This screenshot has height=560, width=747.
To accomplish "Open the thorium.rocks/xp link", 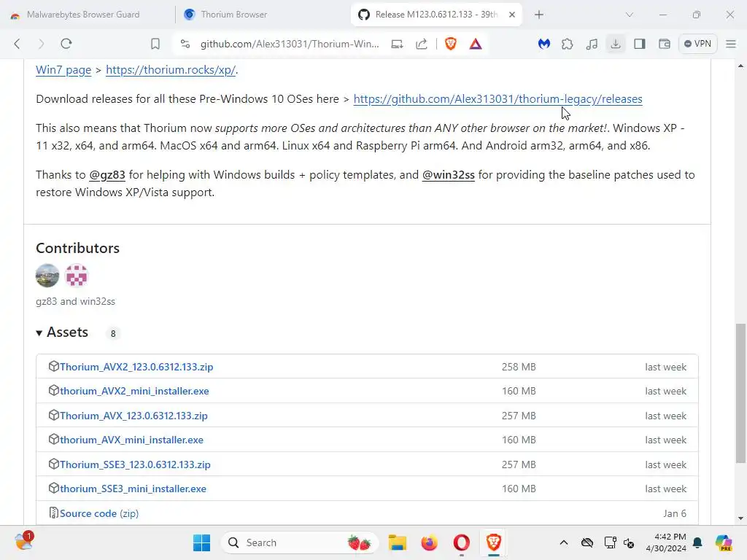I will pos(171,69).
